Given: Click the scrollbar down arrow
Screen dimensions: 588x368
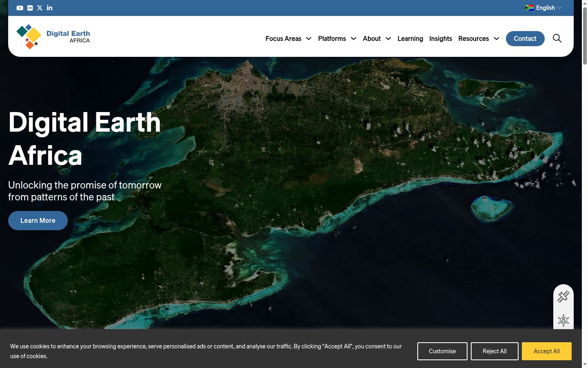Looking at the screenshot, I should [585, 364].
